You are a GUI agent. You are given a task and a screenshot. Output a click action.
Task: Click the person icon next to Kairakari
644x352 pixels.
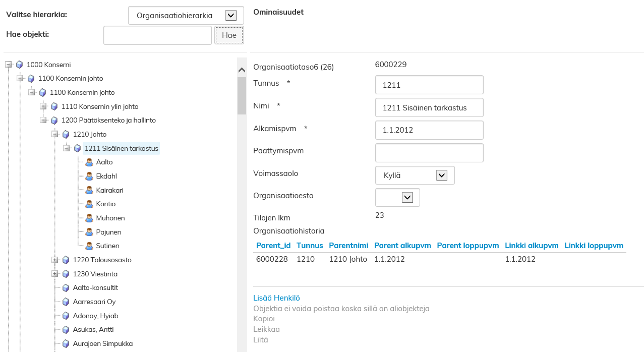coord(89,191)
